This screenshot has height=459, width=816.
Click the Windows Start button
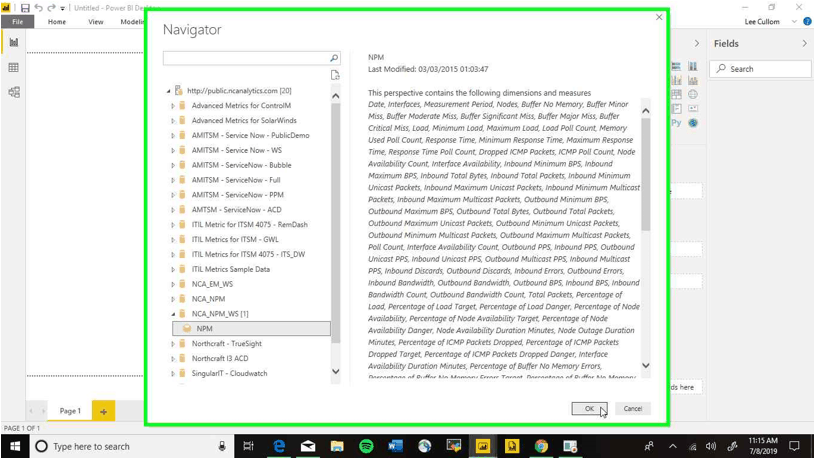pyautogui.click(x=15, y=447)
